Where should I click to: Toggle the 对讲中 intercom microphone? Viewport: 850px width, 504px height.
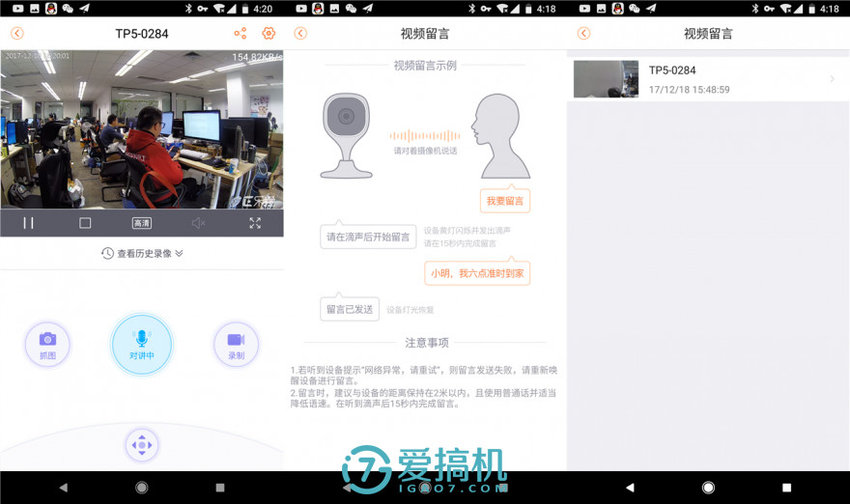point(142,344)
